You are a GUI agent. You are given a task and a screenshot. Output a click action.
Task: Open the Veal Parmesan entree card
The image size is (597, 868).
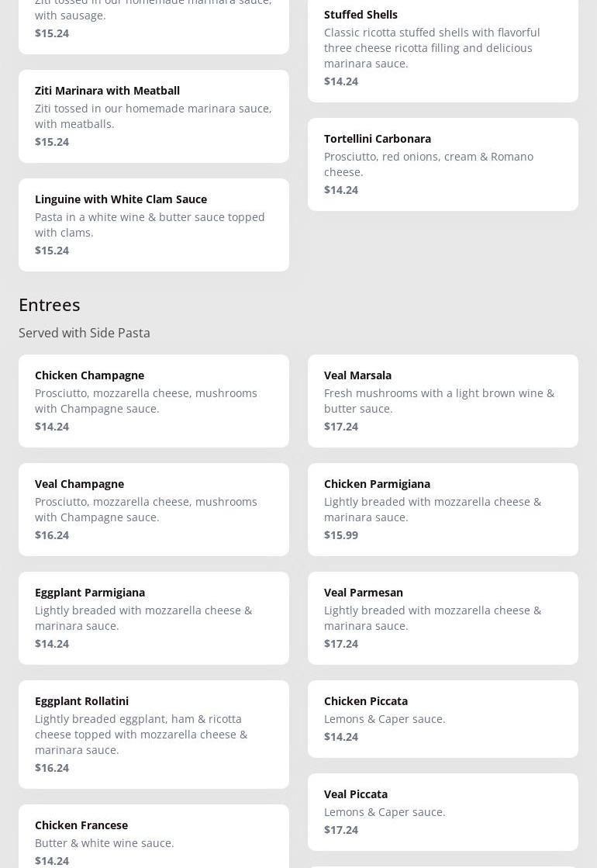[x=443, y=618]
